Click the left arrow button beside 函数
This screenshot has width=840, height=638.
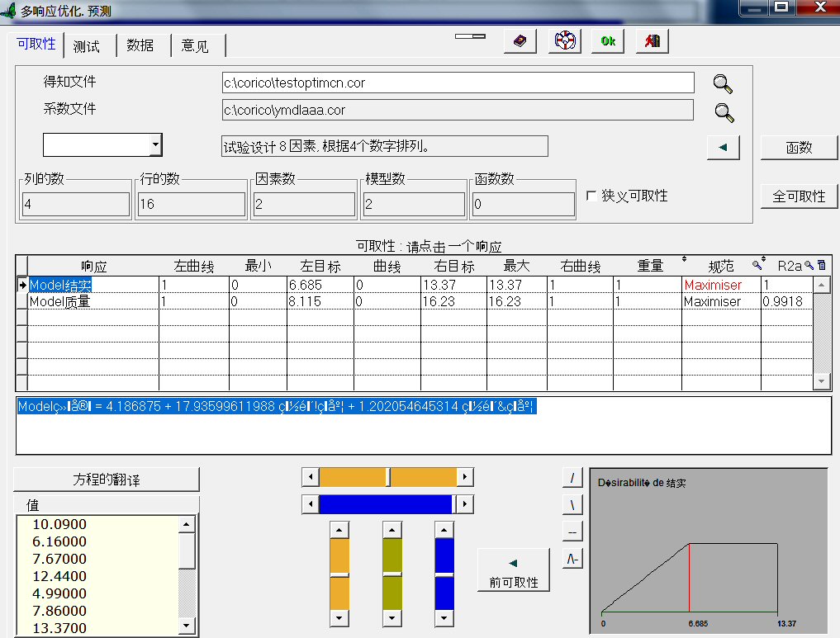tap(724, 148)
